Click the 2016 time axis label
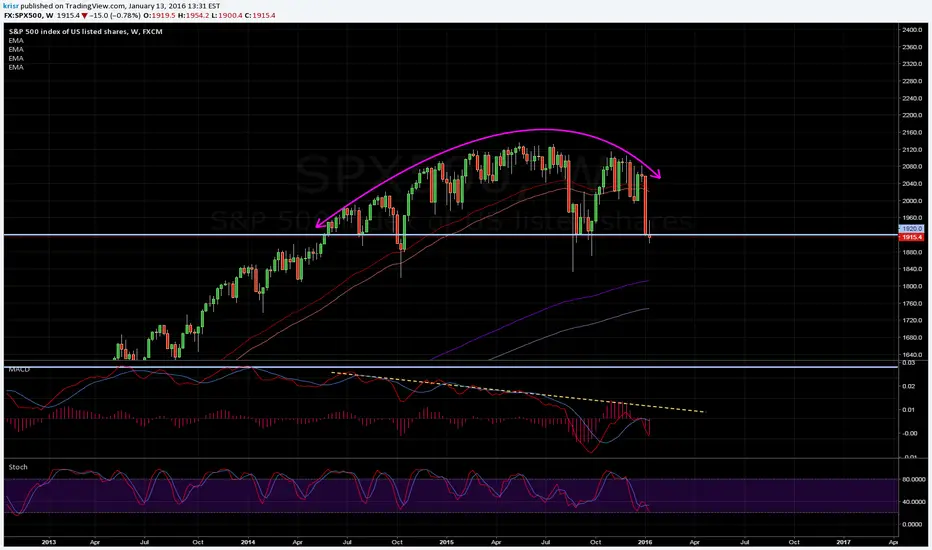The image size is (932, 550). [645, 542]
